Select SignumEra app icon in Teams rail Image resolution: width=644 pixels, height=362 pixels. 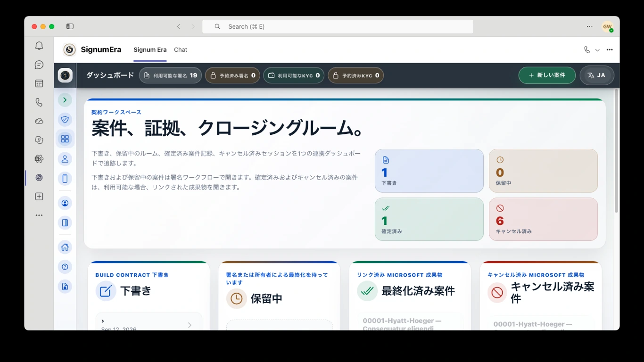point(39,178)
